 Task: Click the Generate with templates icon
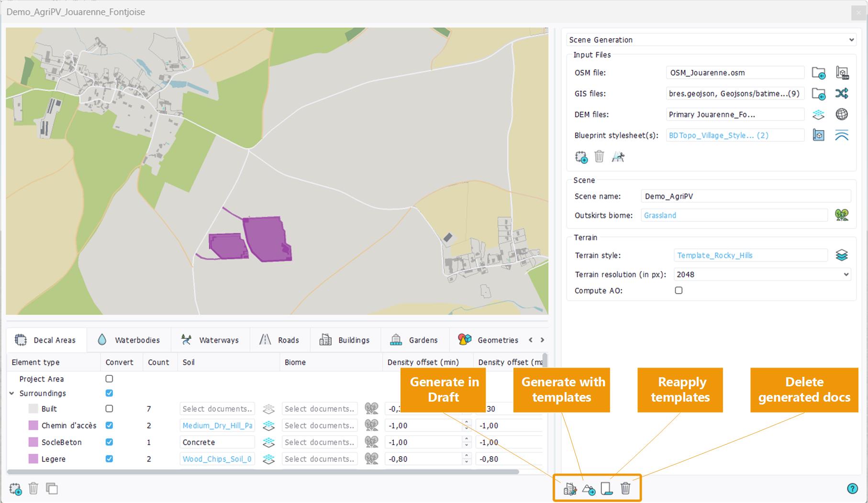click(589, 489)
